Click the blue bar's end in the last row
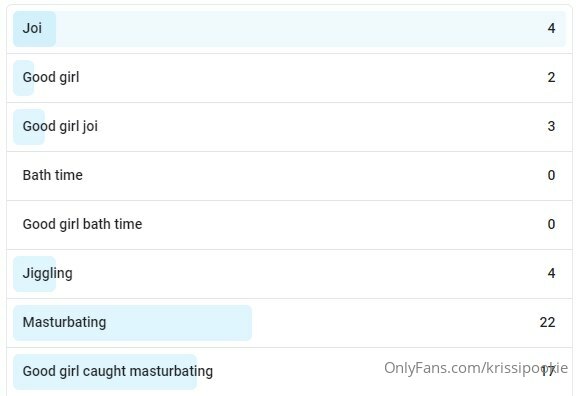579x396 pixels. tap(193, 372)
